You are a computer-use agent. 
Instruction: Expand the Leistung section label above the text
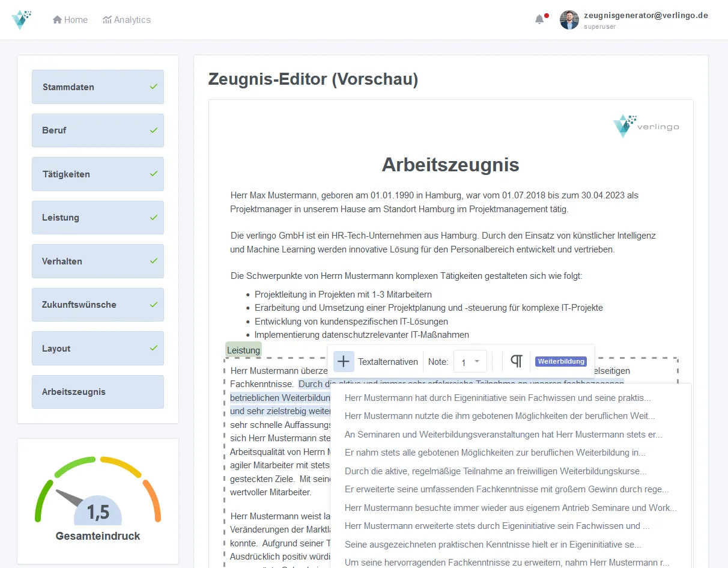243,349
